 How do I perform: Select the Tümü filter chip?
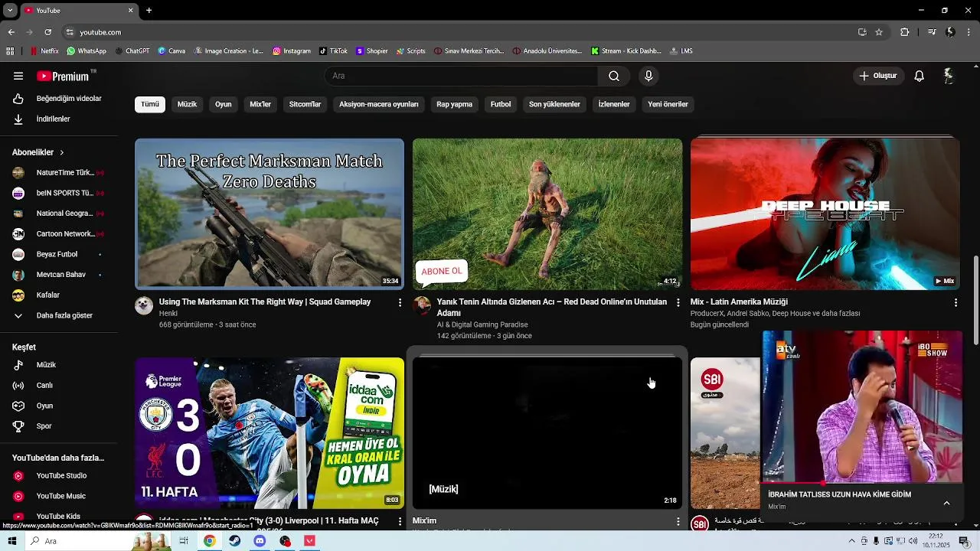(x=150, y=104)
